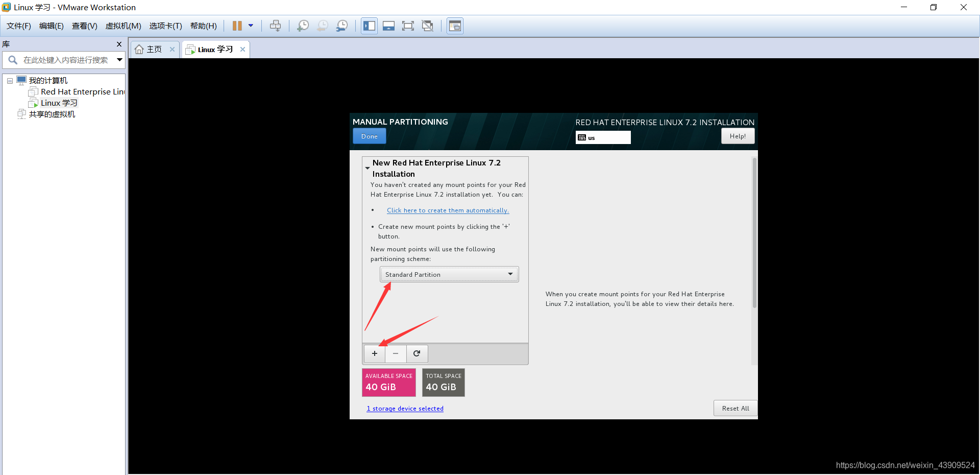Click the TOTAL SPACE 40 GiB box

pyautogui.click(x=444, y=383)
